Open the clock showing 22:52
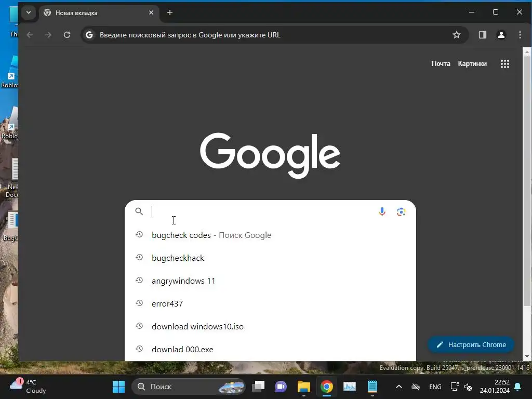The height and width of the screenshot is (399, 532). coord(495,387)
